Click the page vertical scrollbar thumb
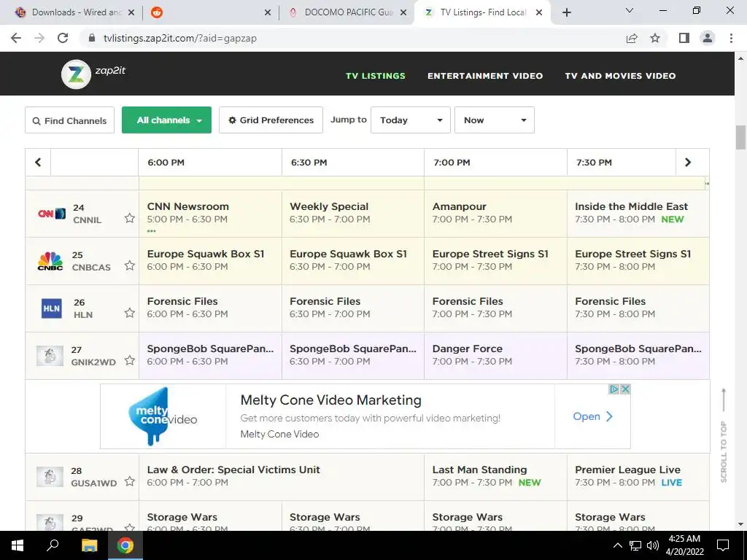Image resolution: width=747 pixels, height=560 pixels. click(740, 138)
